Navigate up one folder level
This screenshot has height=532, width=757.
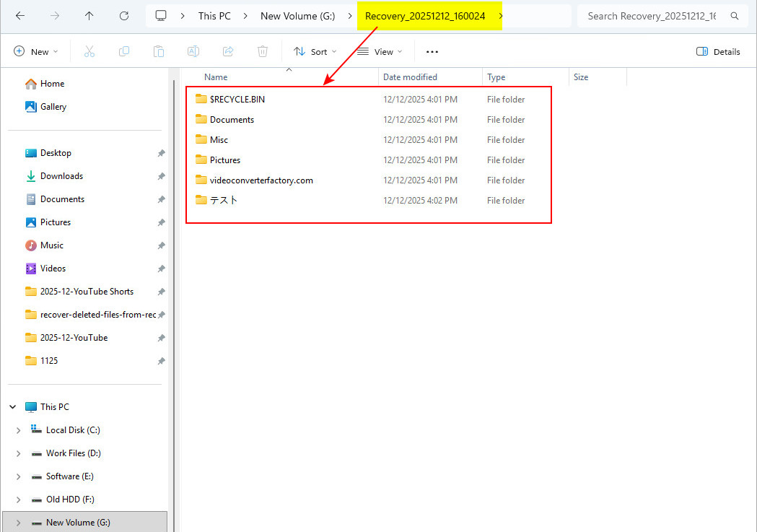87,15
